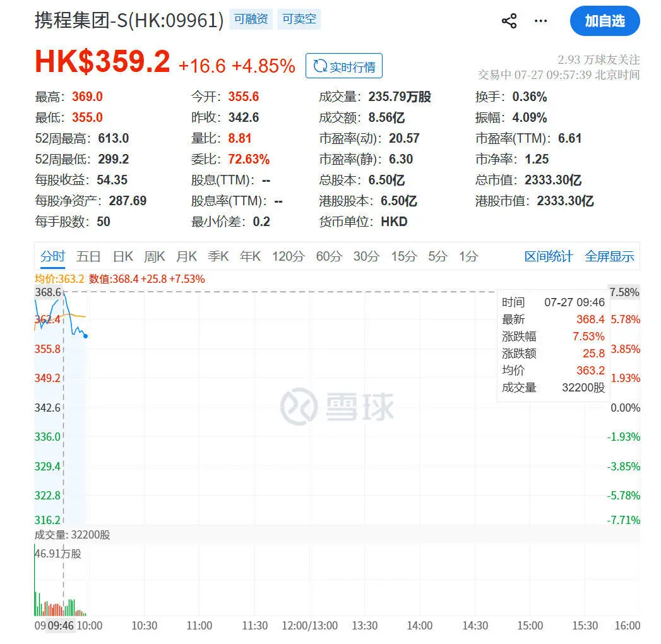
Task: Click the 委比 value 72.63%
Action: tap(249, 159)
